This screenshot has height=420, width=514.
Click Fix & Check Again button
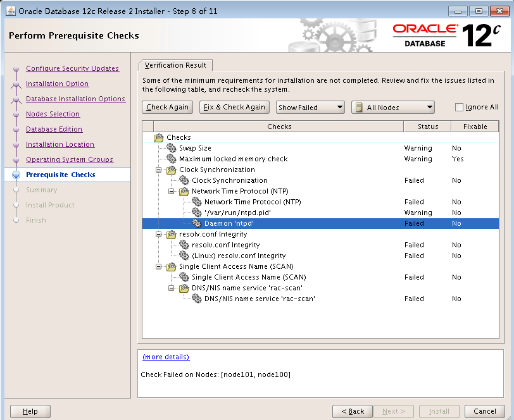coord(234,107)
